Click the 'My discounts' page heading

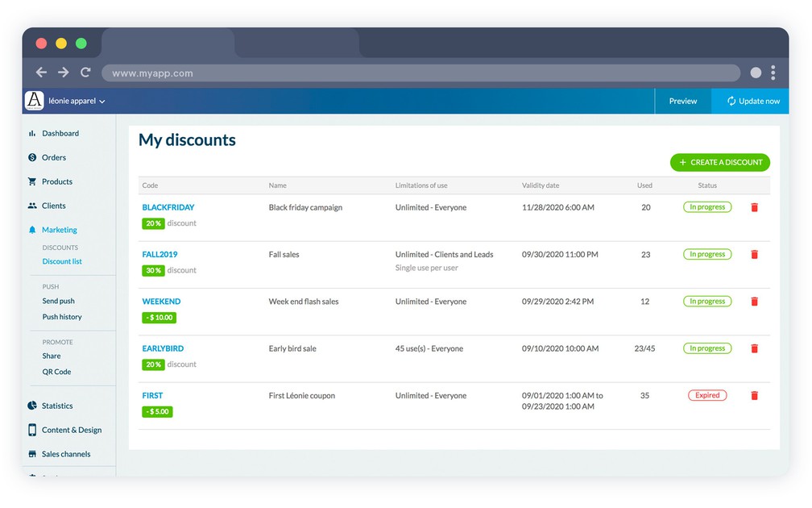[x=187, y=140]
